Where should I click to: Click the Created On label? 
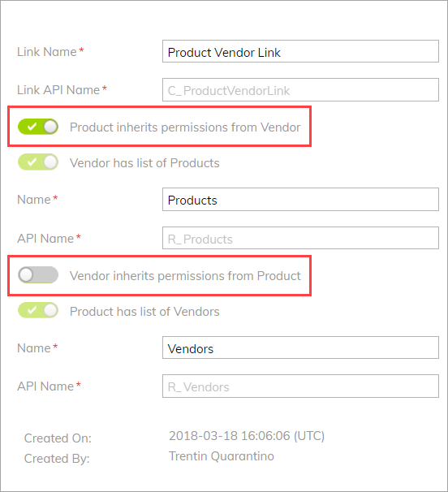58,438
